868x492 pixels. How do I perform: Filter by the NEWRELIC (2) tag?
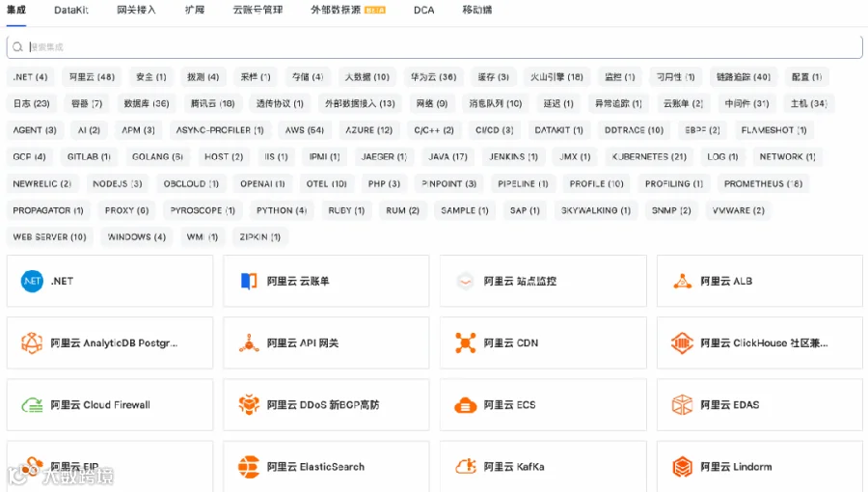(x=42, y=183)
